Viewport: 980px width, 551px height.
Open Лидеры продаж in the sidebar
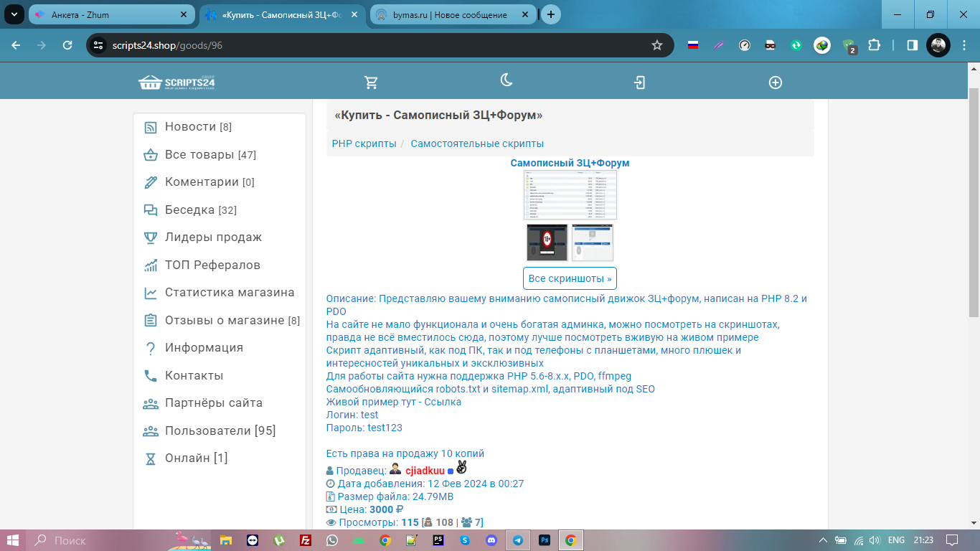pos(213,237)
